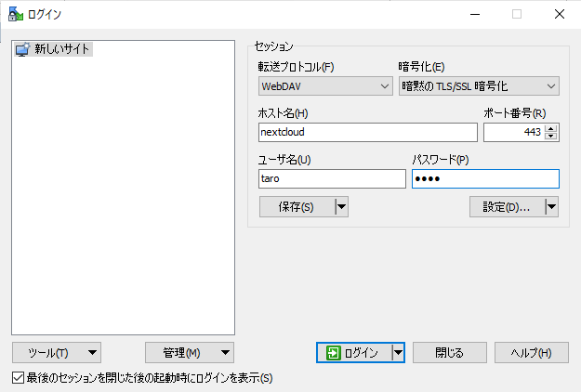
Task: Click the ホスト名 field containing nextcloud
Action: click(x=367, y=132)
